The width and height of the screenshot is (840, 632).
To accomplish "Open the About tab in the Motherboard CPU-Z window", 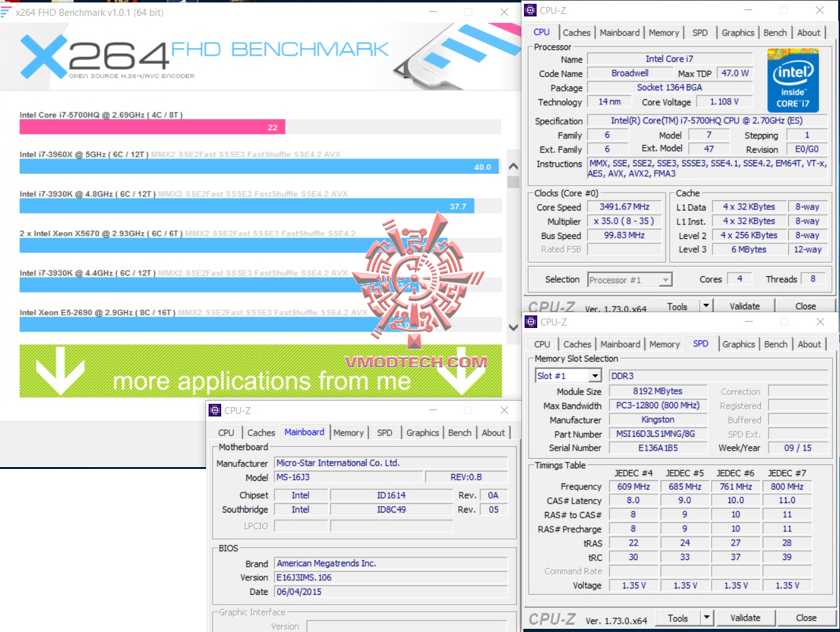I will (493, 432).
